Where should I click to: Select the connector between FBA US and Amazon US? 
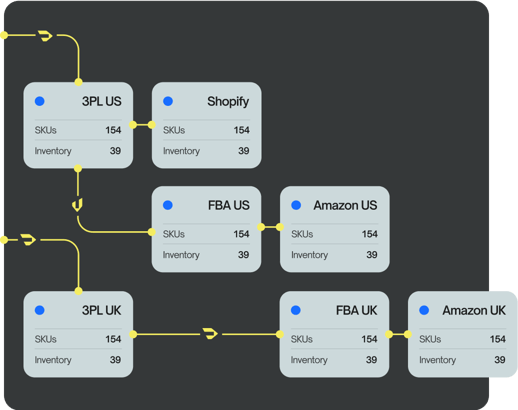pyautogui.click(x=271, y=227)
